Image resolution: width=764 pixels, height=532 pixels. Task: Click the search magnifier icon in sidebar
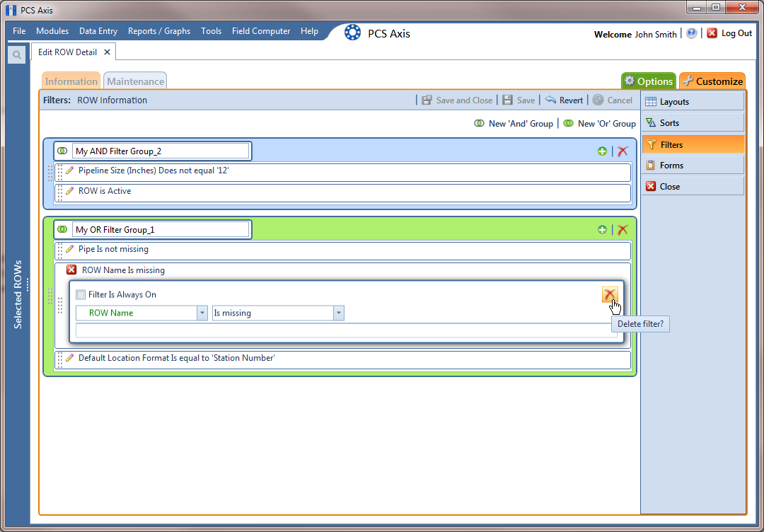point(16,55)
